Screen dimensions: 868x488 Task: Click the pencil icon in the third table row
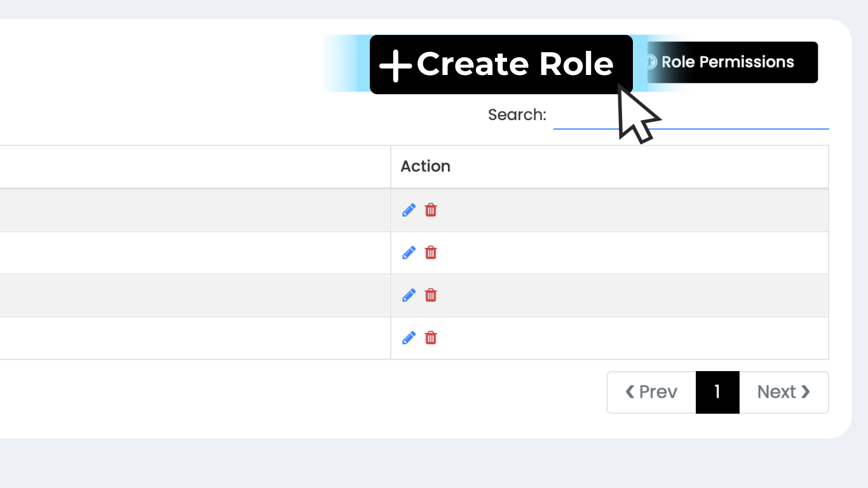pos(409,295)
